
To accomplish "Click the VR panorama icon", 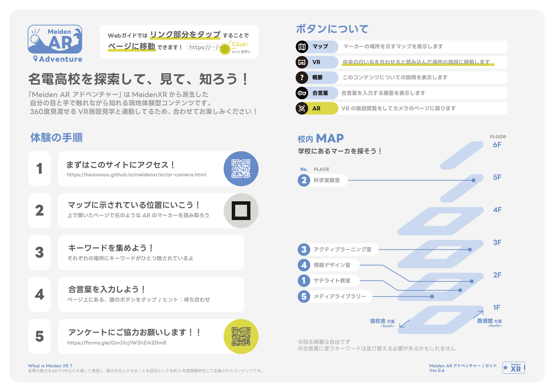I will click(x=302, y=62).
